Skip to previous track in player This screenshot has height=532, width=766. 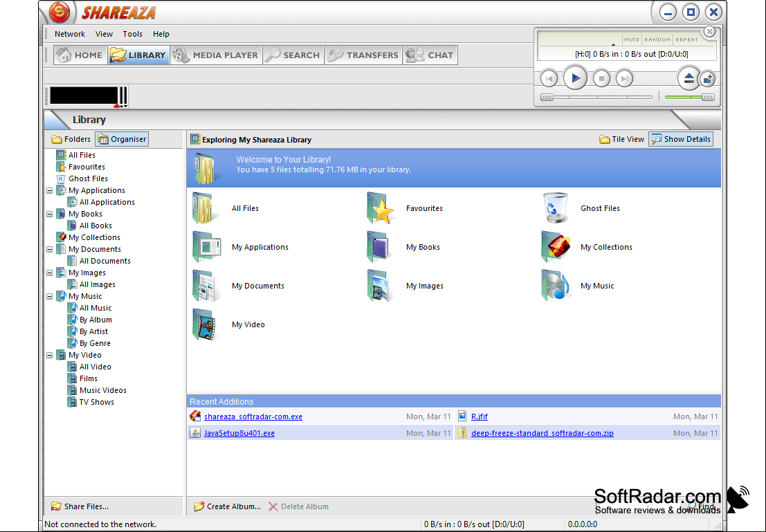pos(549,78)
